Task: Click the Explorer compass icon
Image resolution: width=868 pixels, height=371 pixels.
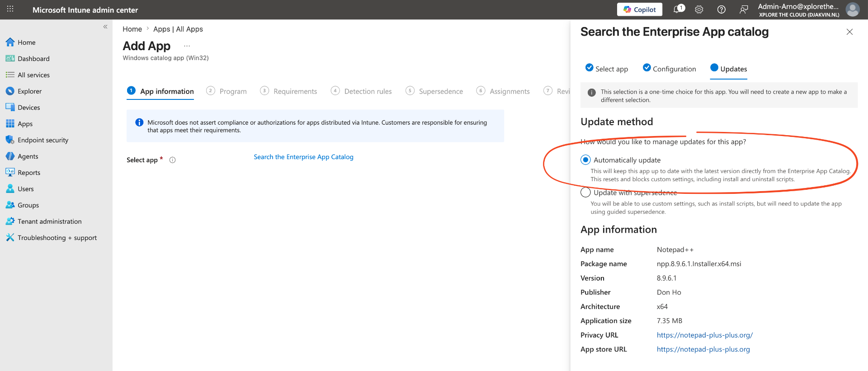Action: point(10,91)
